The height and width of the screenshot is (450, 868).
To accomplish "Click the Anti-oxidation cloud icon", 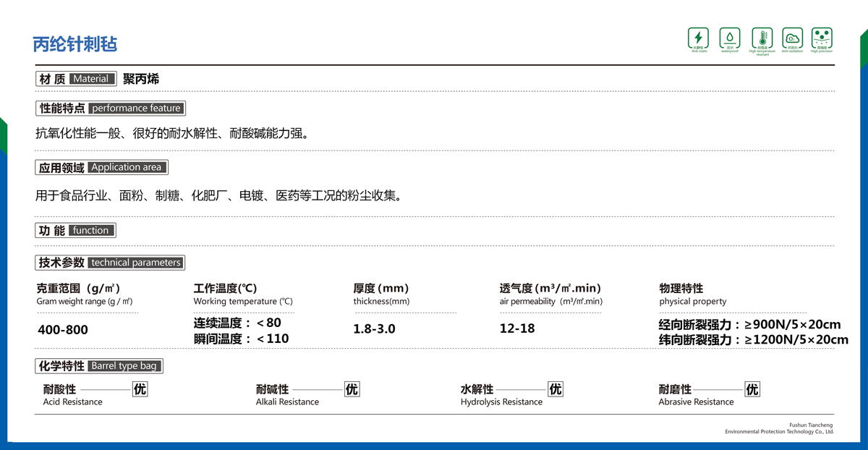I will [792, 38].
